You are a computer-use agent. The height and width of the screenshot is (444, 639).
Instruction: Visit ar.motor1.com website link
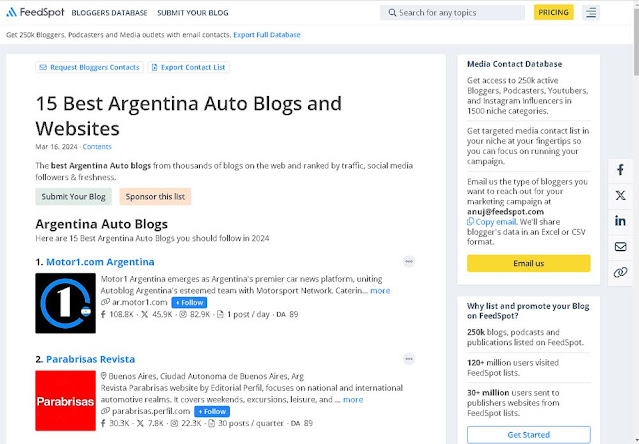[140, 302]
